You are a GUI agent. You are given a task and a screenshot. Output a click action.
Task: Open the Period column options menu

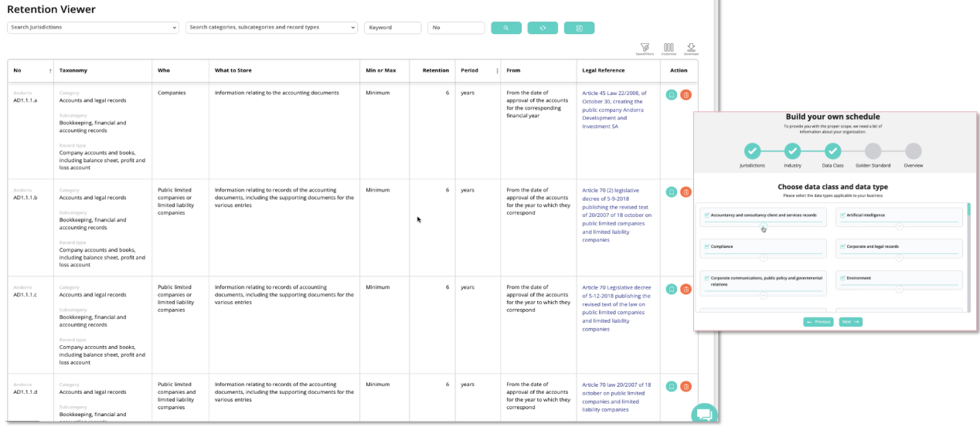point(497,71)
